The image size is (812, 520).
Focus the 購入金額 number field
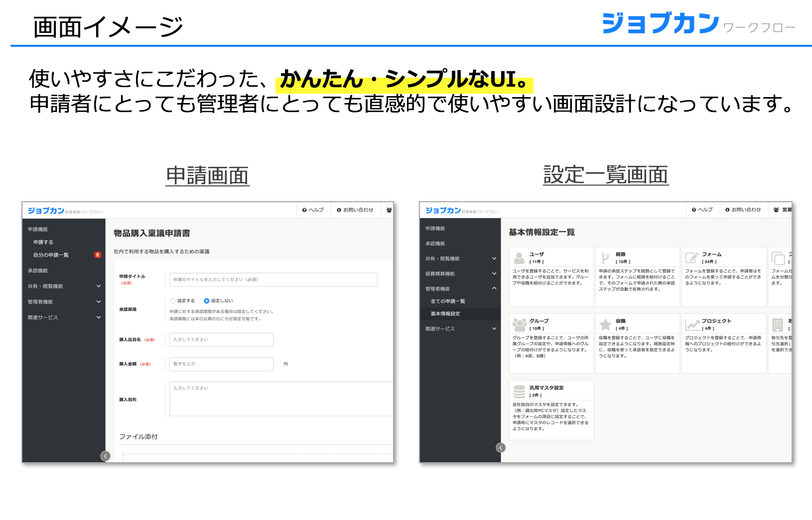(221, 364)
